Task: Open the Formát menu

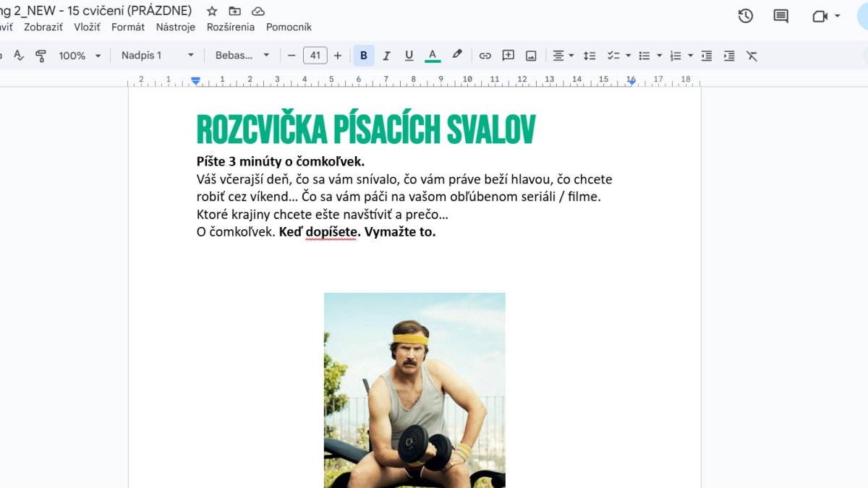Action: coord(128,27)
